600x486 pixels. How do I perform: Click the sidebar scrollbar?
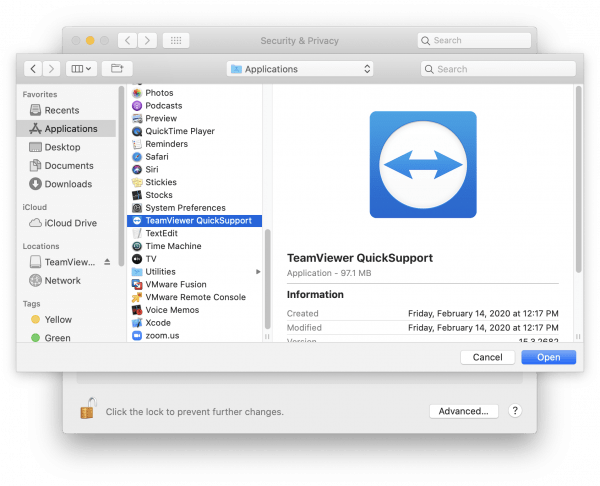(x=121, y=176)
